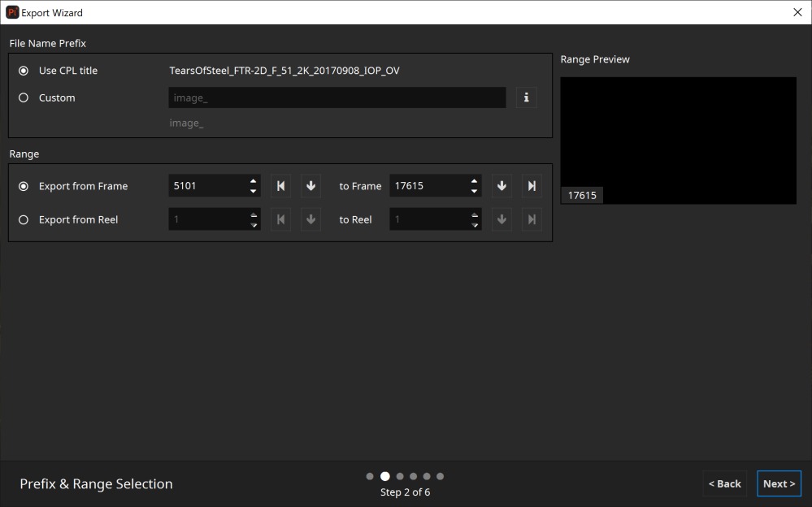
Task: Click the Export Wizard app logo in title bar
Action: click(x=11, y=12)
